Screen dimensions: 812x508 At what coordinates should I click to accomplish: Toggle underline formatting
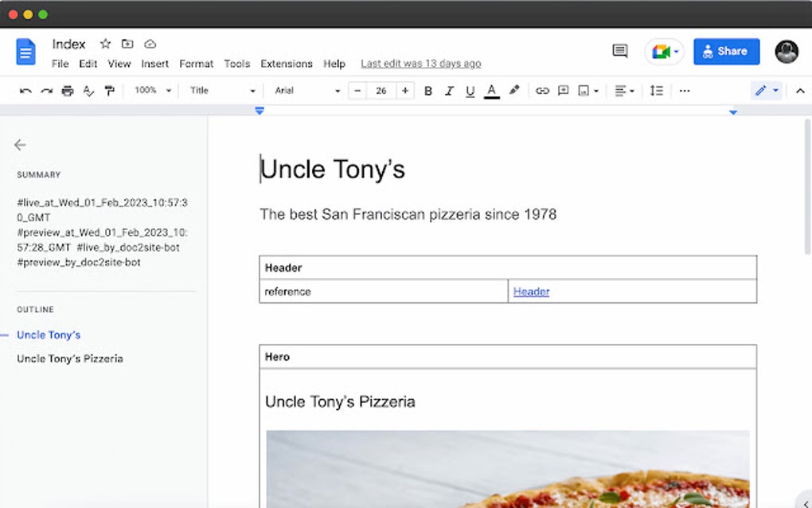(x=470, y=90)
